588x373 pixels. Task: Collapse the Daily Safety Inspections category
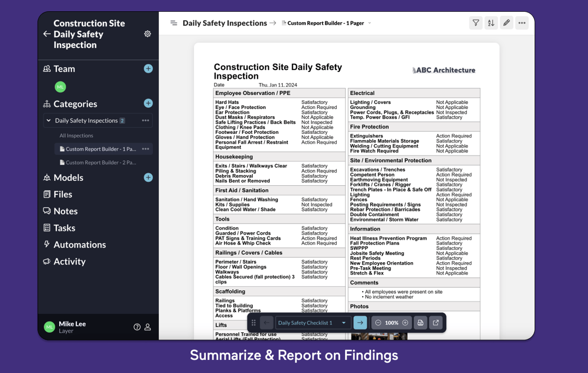(x=48, y=120)
